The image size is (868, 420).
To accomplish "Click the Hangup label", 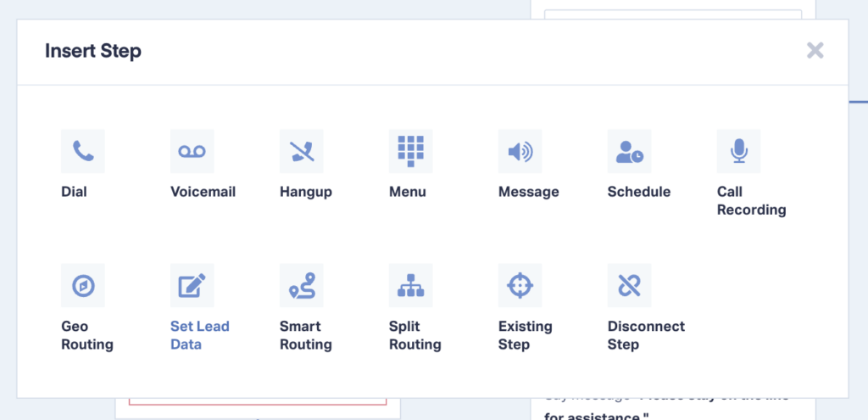I will [305, 192].
